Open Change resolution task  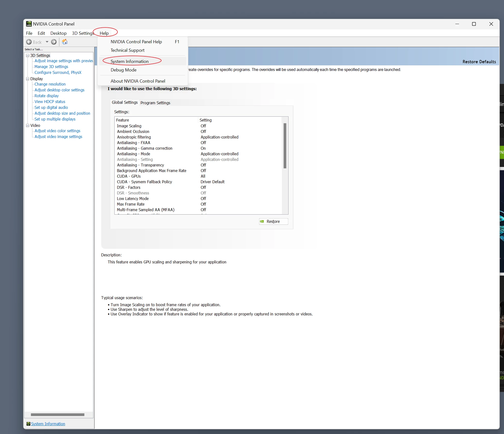[50, 84]
